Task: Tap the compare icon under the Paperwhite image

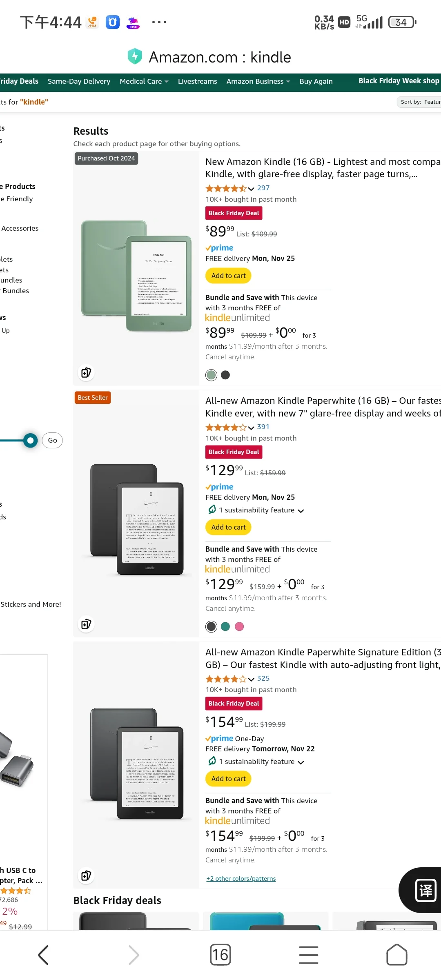Action: point(86,624)
